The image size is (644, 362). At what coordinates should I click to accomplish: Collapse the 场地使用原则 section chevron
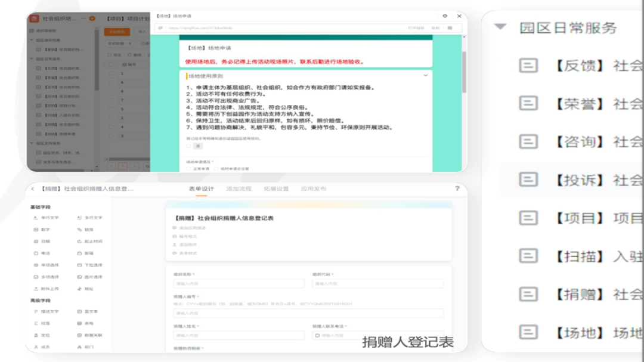point(426,76)
